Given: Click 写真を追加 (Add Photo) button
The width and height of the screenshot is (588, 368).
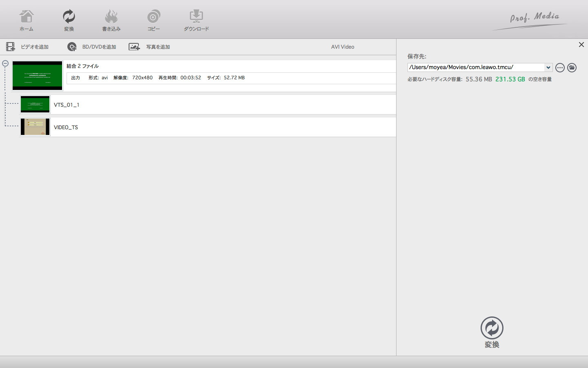Looking at the screenshot, I should pos(149,47).
